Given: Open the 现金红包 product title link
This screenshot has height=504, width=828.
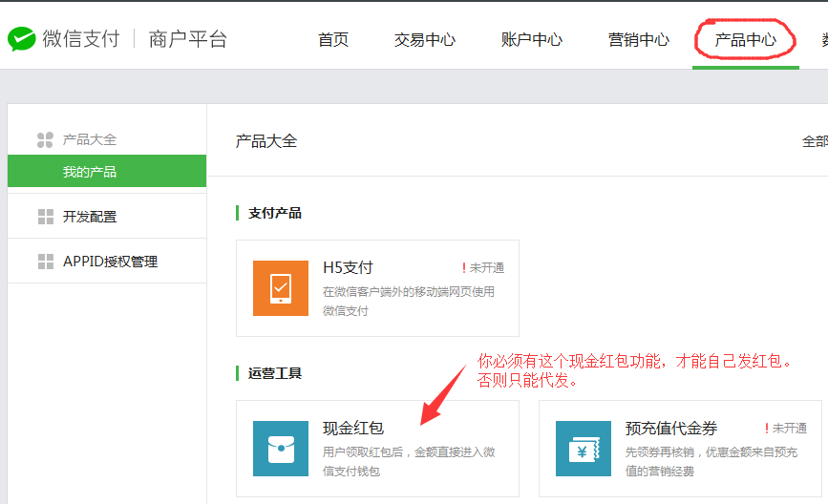Looking at the screenshot, I should coord(353,429).
